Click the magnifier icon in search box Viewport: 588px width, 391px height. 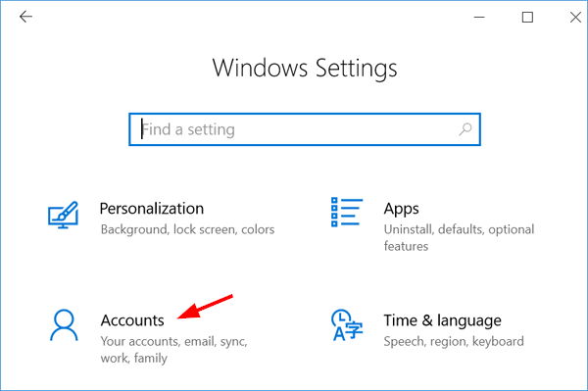pyautogui.click(x=465, y=129)
